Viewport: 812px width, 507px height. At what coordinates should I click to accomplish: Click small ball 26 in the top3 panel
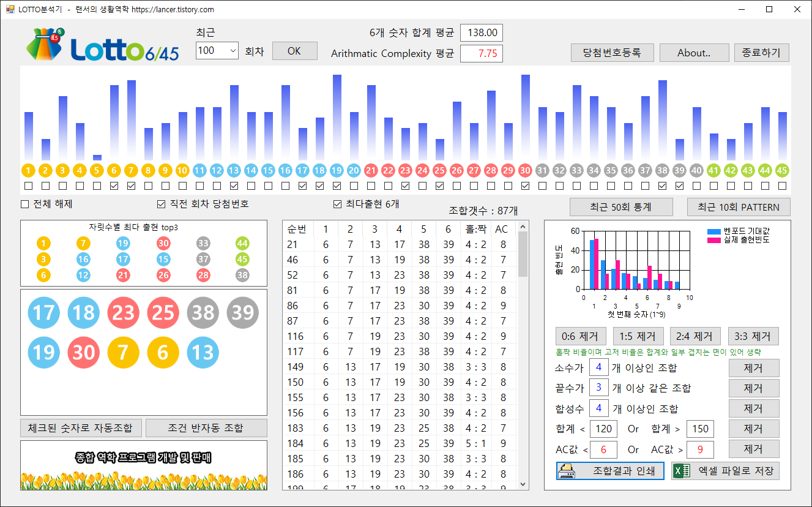pyautogui.click(x=163, y=275)
